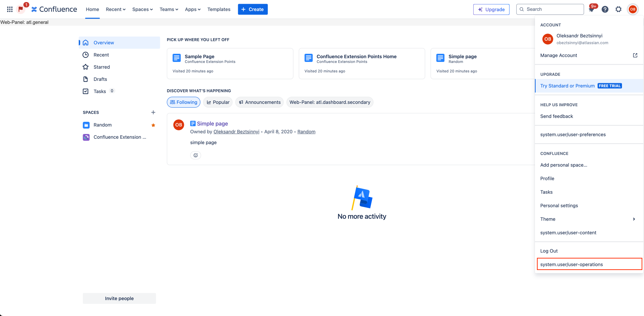Click the page icon beside the Simple page feed title
This screenshot has height=316, width=644.
[193, 123]
